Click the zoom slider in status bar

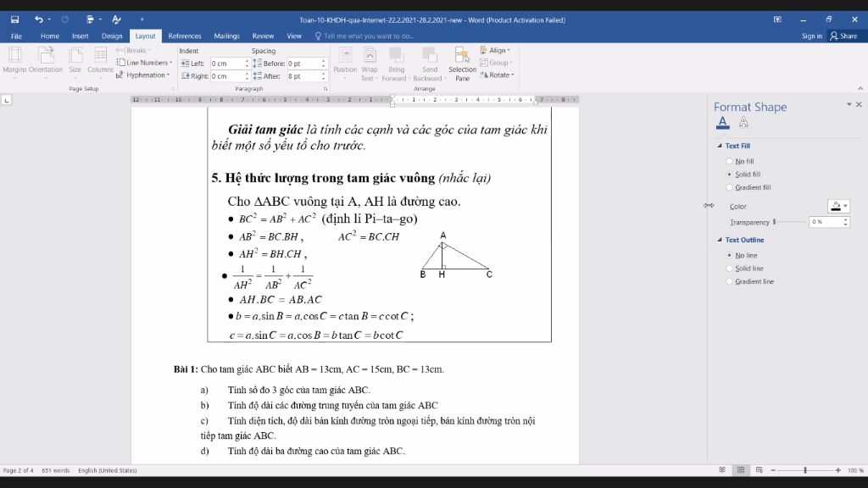pyautogui.click(x=805, y=469)
